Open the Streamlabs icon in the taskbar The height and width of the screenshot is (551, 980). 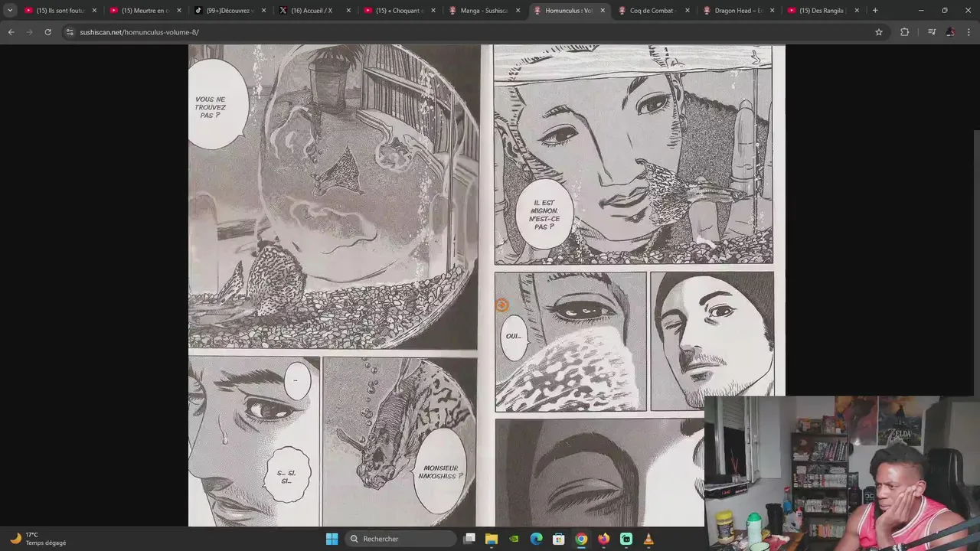(626, 539)
